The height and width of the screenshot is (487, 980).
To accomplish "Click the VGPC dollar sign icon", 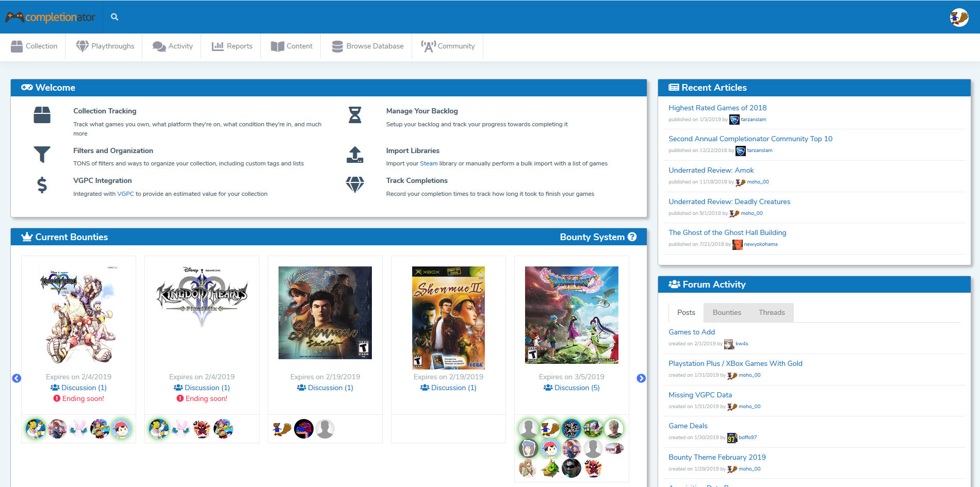I will [x=42, y=184].
